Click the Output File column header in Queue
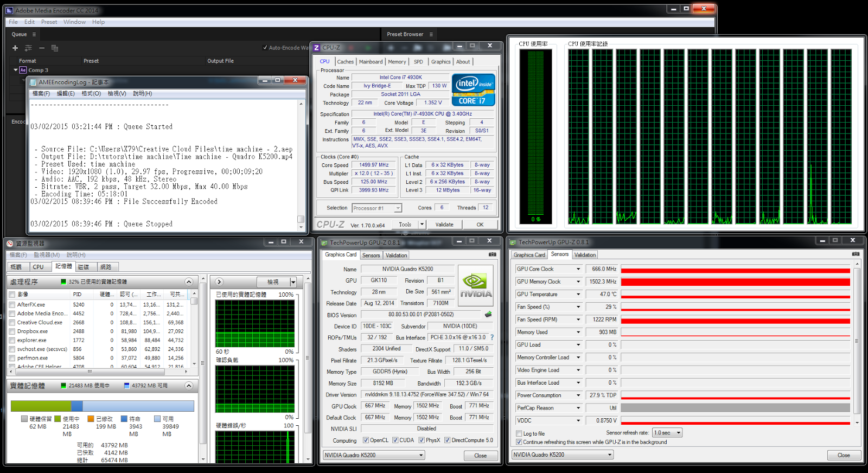 tap(220, 61)
